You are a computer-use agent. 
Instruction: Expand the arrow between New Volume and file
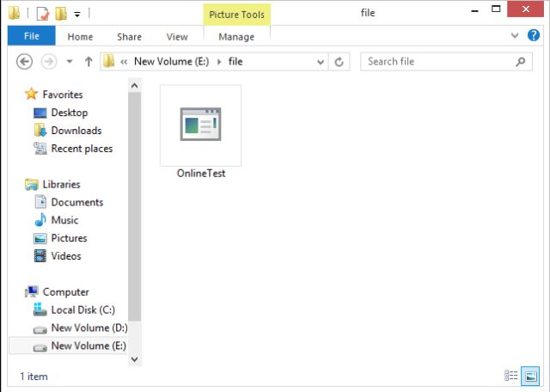[219, 62]
